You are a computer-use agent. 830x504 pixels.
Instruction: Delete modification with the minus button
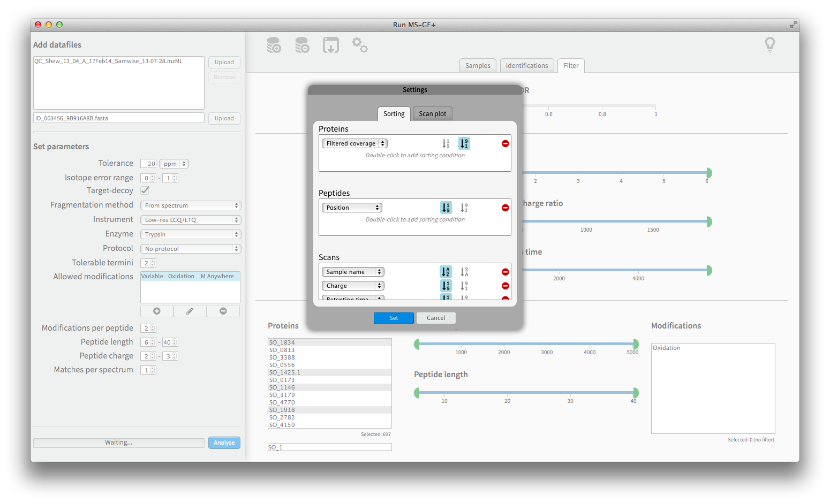point(223,311)
